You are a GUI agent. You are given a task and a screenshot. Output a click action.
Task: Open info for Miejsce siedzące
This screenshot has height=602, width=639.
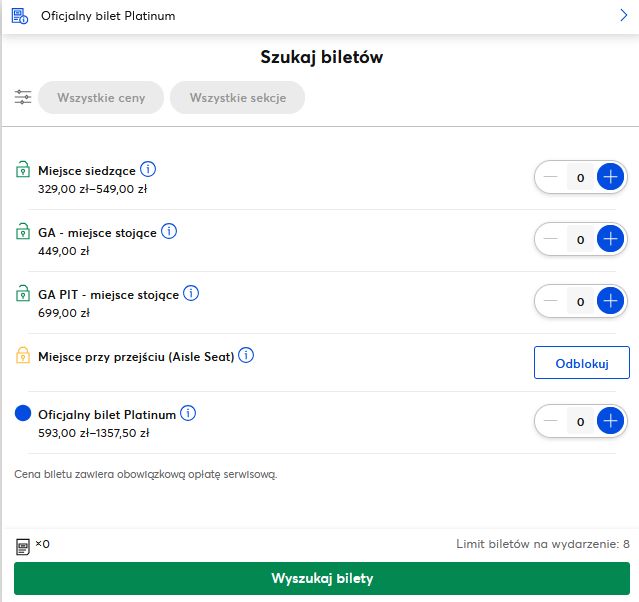148,169
